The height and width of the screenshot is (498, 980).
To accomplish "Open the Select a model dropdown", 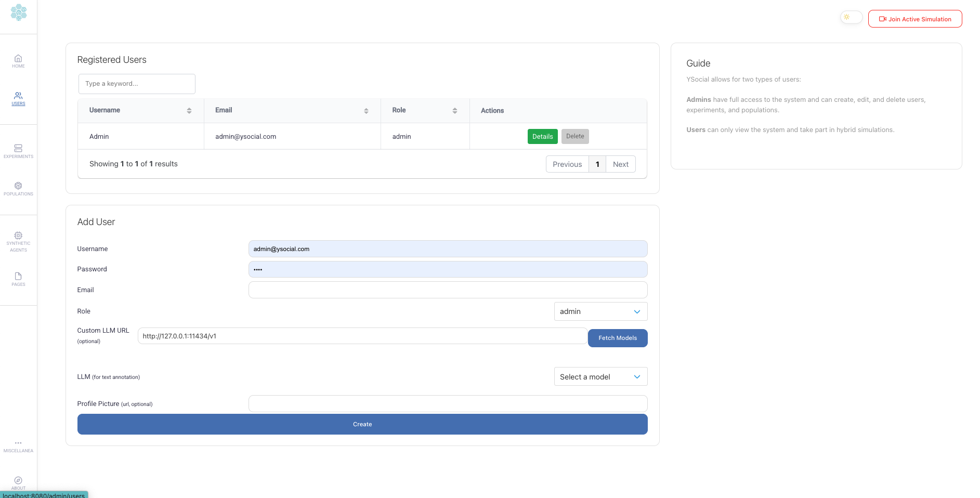I will (x=600, y=377).
